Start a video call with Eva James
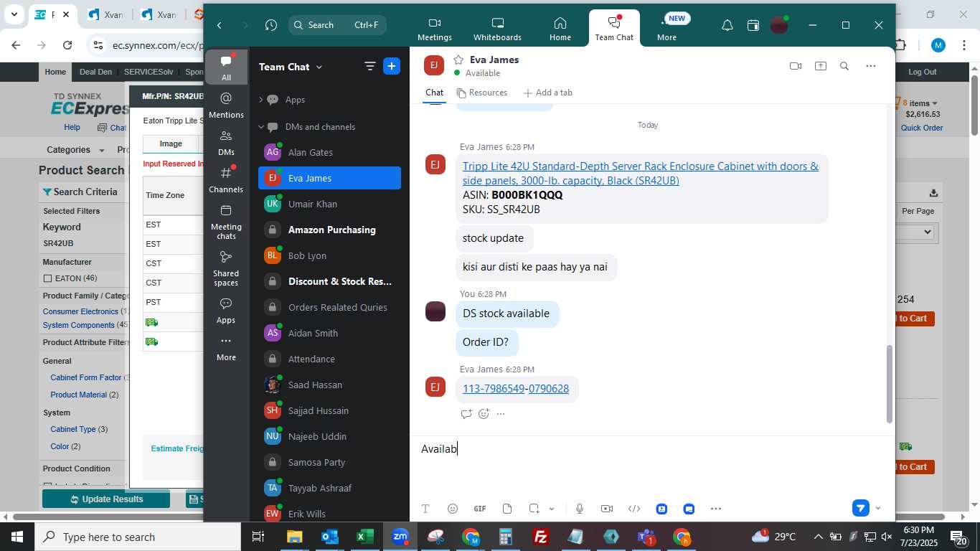This screenshot has width=980, height=551. [796, 66]
